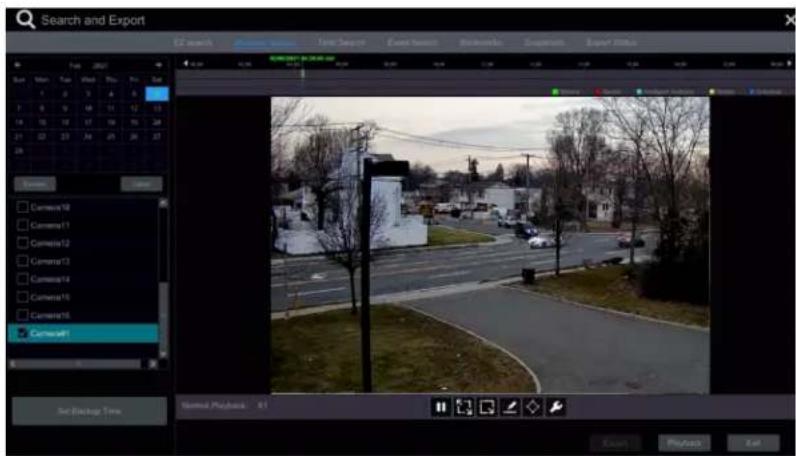The height and width of the screenshot is (456, 796).
Task: Click the camera video preview
Action: 490,245
